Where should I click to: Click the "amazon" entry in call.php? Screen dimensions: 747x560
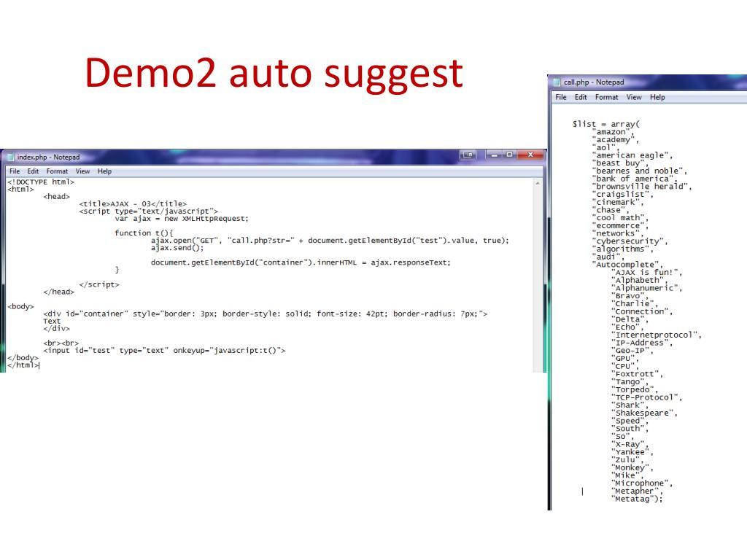(614, 132)
